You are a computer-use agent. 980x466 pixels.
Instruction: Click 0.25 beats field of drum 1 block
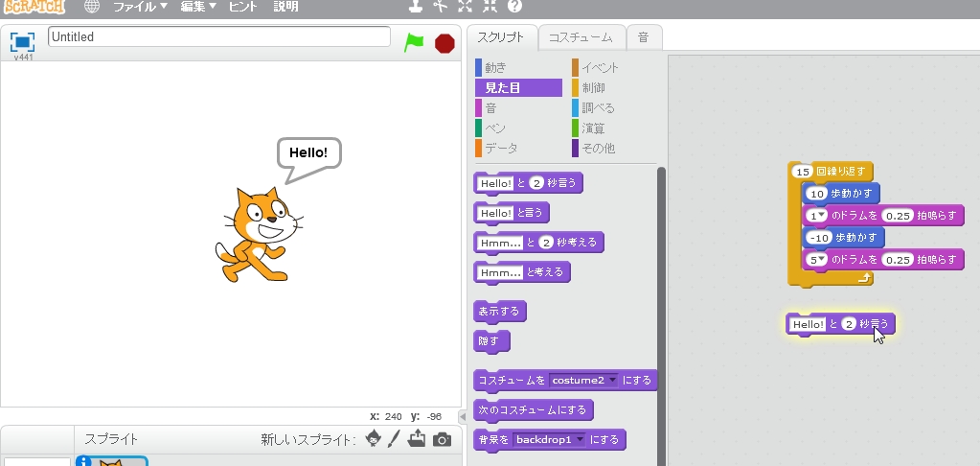[x=899, y=216]
